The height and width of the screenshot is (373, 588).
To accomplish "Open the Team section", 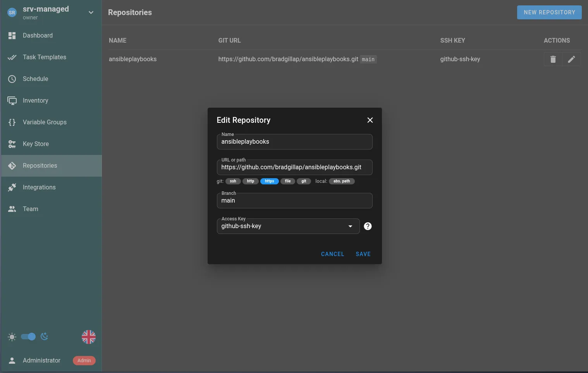I will (12, 209).
